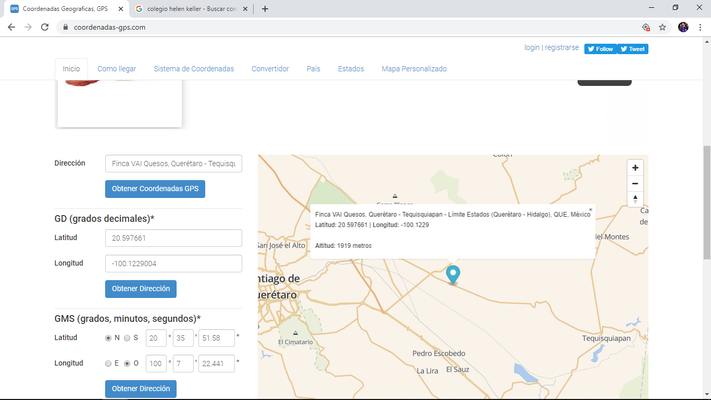Go to the Mapa Personalizado tab
This screenshot has height=400, width=711.
[x=414, y=69]
